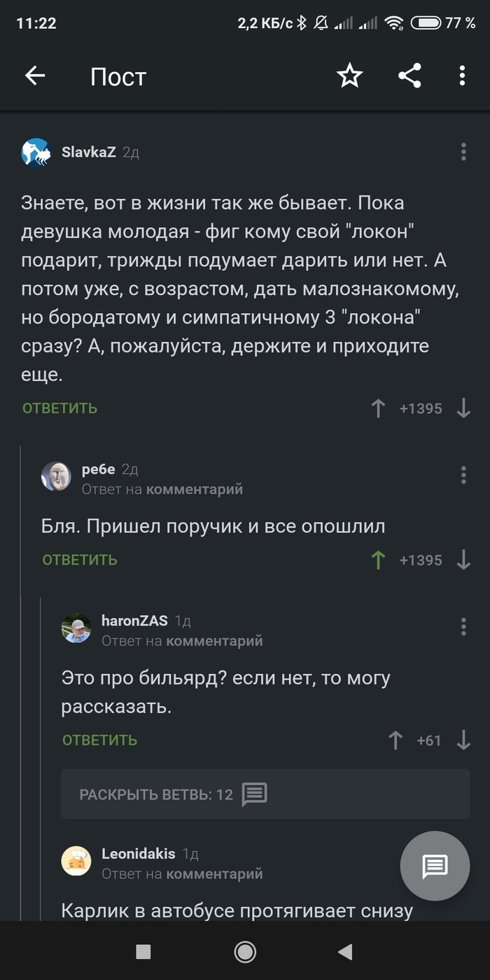Open SlavkaZ comment options menu

[x=463, y=152]
